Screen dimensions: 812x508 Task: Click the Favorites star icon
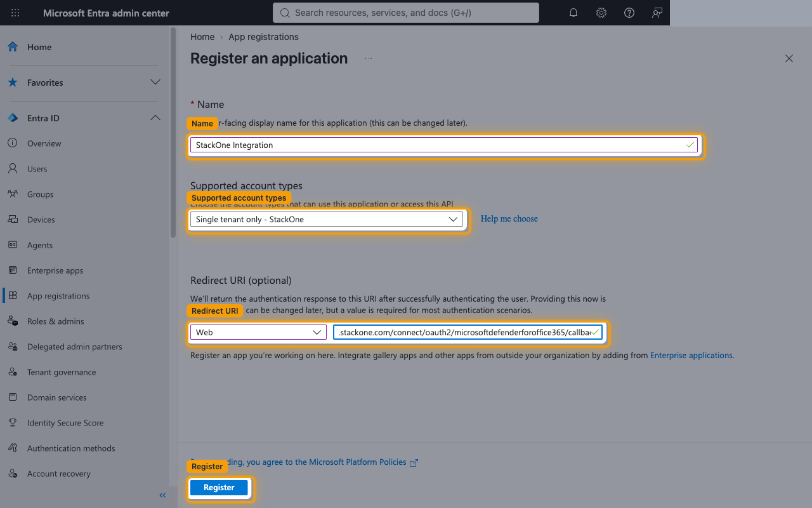(x=13, y=83)
